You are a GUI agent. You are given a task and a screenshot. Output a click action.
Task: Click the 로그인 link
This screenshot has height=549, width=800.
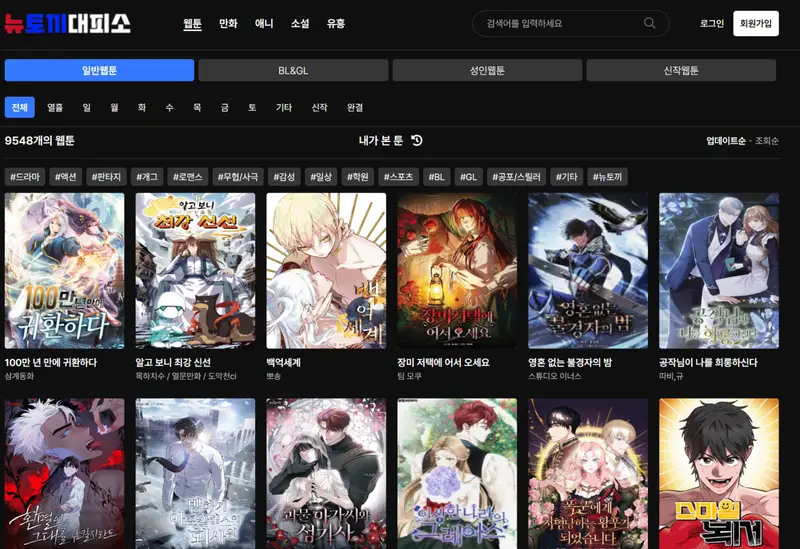(712, 23)
